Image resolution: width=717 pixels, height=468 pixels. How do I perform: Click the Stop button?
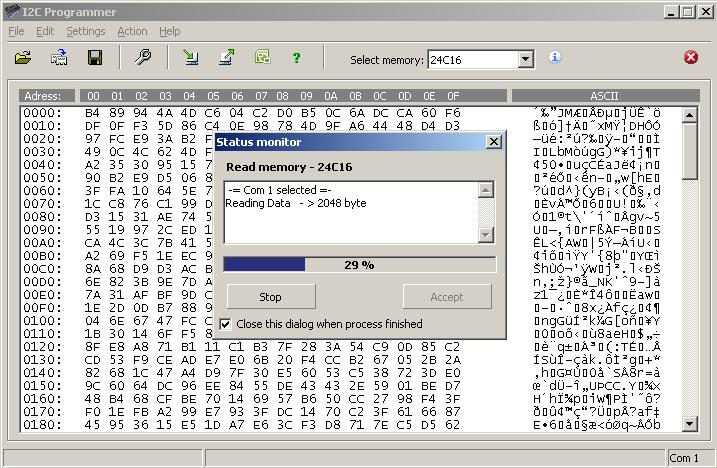tap(271, 297)
